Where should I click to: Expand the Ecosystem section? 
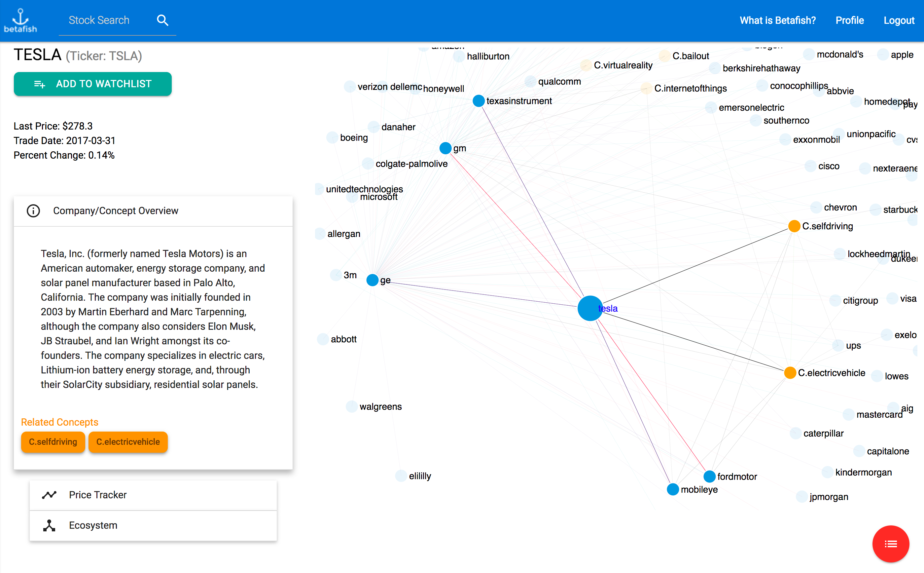(x=153, y=525)
